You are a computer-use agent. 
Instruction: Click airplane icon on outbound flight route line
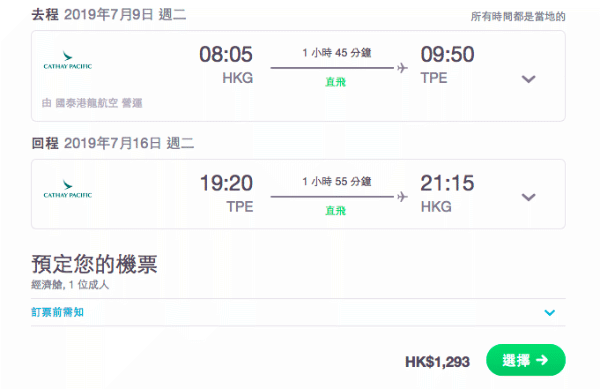tap(402, 68)
